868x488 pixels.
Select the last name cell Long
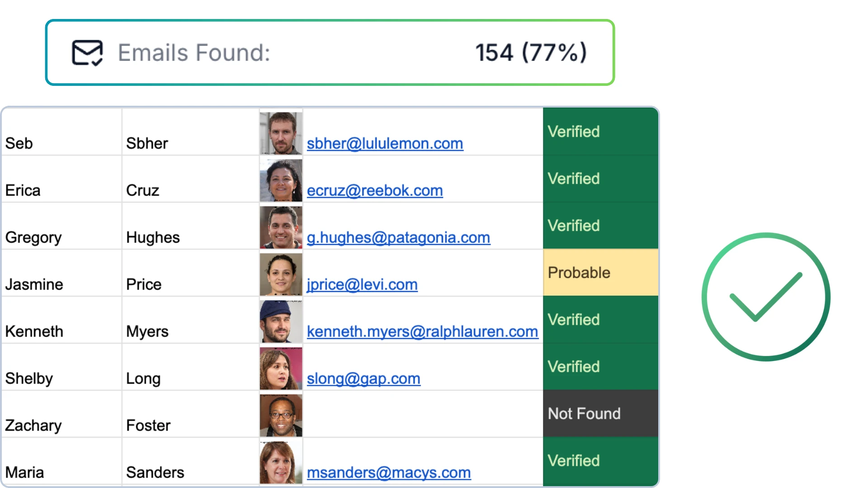coord(190,366)
